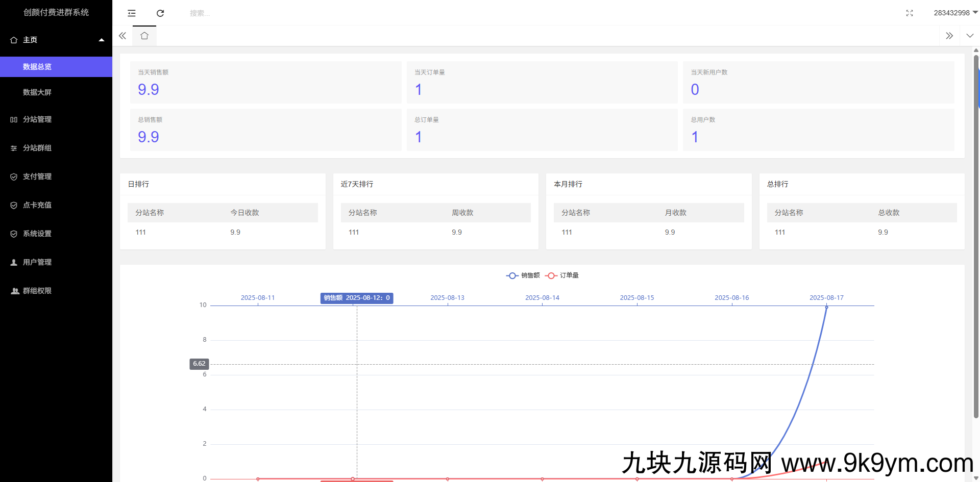Collapse the 主页 submenu arrow

click(101, 39)
